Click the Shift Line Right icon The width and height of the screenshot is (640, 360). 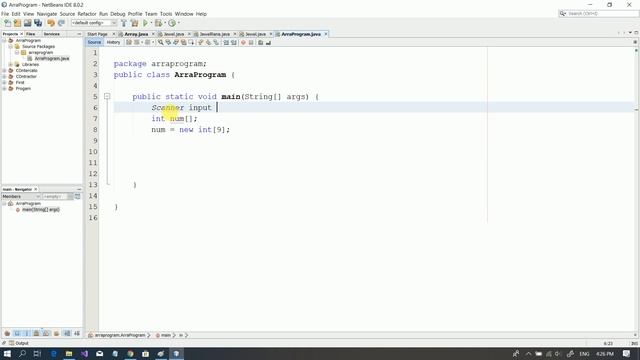tap(233, 42)
